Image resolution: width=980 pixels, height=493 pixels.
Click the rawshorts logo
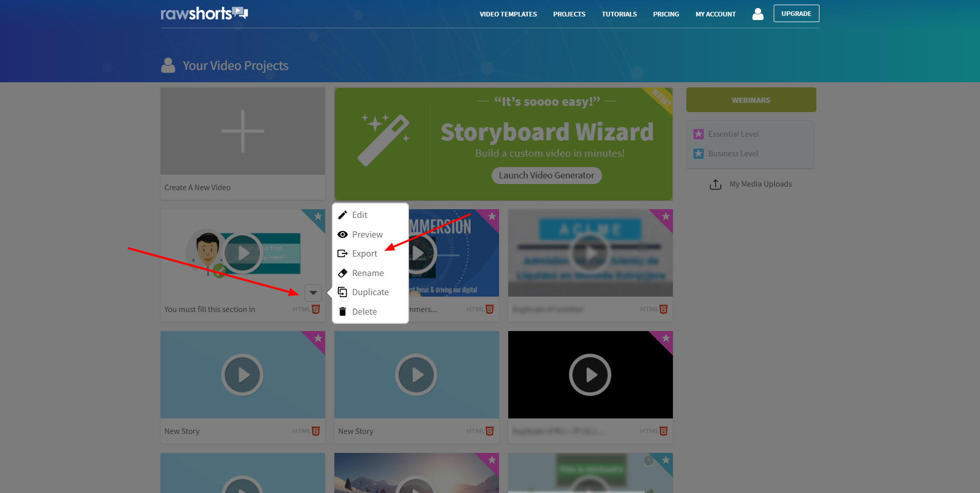point(204,13)
